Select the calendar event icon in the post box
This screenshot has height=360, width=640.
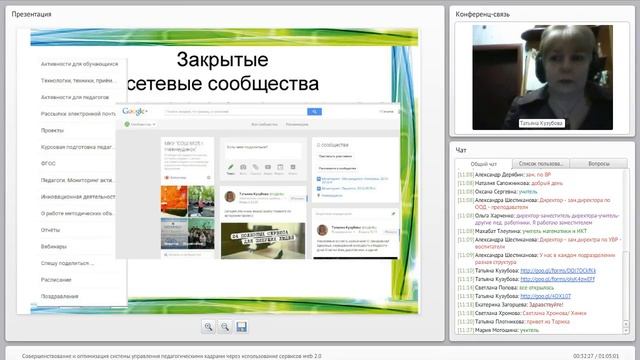pyautogui.click(x=280, y=167)
